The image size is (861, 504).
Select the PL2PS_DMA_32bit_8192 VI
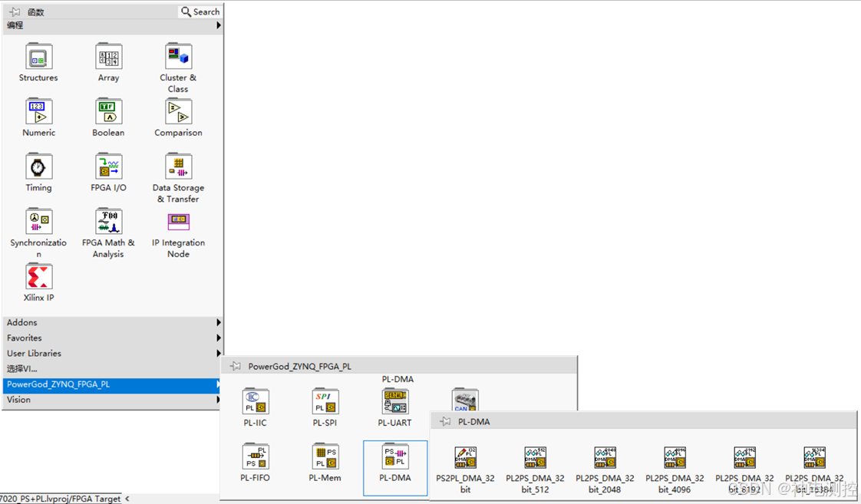click(744, 457)
